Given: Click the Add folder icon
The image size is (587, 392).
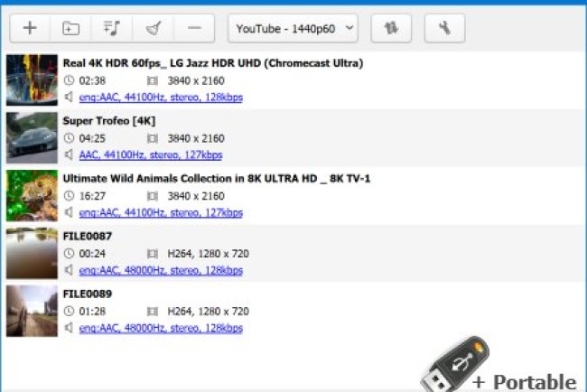Looking at the screenshot, I should [x=70, y=28].
